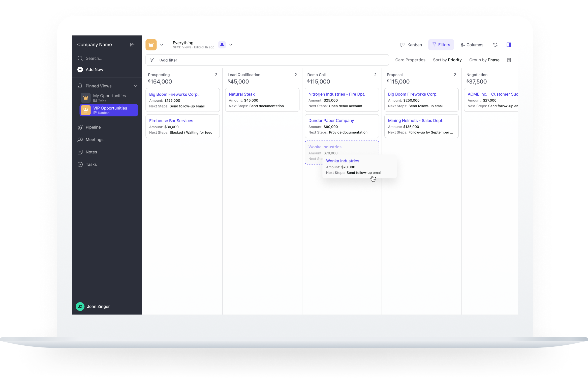Open dropdown next to crown icon
The width and height of the screenshot is (588, 380).
click(x=162, y=45)
